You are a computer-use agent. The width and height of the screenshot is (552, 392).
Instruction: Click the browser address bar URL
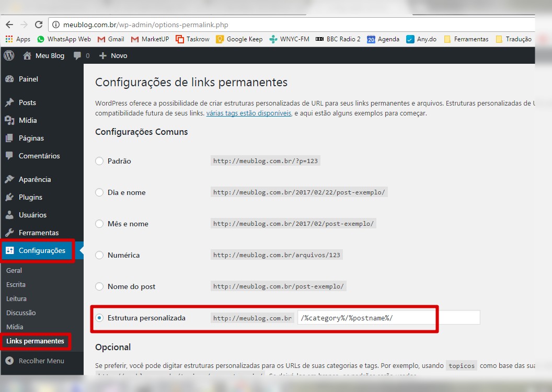(146, 25)
